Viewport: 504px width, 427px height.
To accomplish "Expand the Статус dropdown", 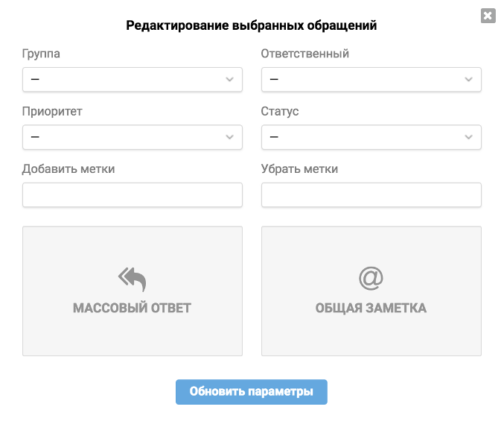I will point(371,137).
